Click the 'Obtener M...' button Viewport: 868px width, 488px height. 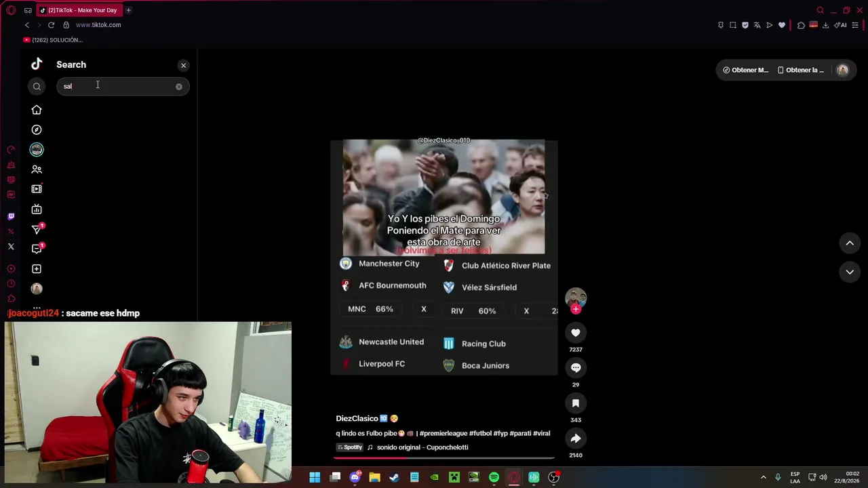point(745,70)
